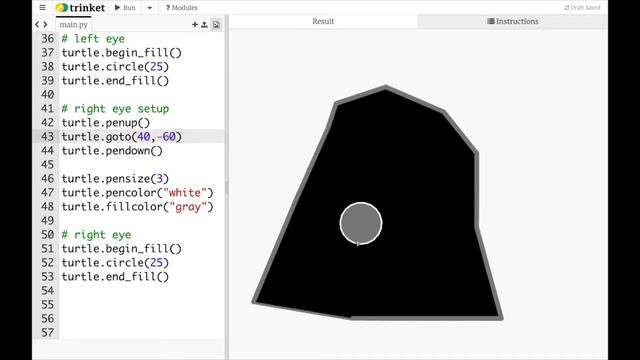Click line 52 turtle.circle(25)
The height and width of the screenshot is (360, 640).
115,262
